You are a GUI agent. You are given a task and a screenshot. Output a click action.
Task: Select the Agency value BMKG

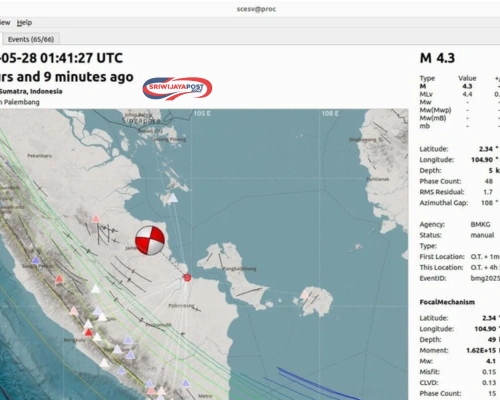(480, 224)
